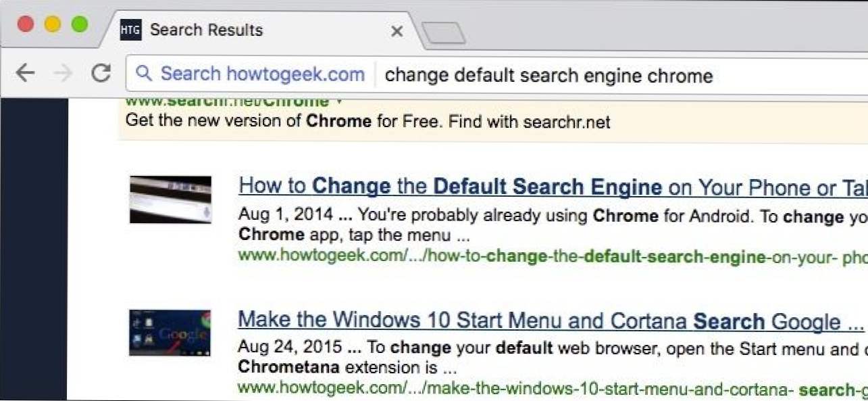Close the Search Results tab
This screenshot has height=401, width=868.
397,31
